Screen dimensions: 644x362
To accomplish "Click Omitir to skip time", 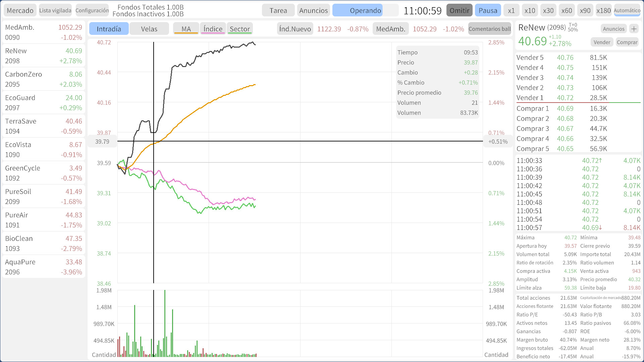I will [459, 10].
